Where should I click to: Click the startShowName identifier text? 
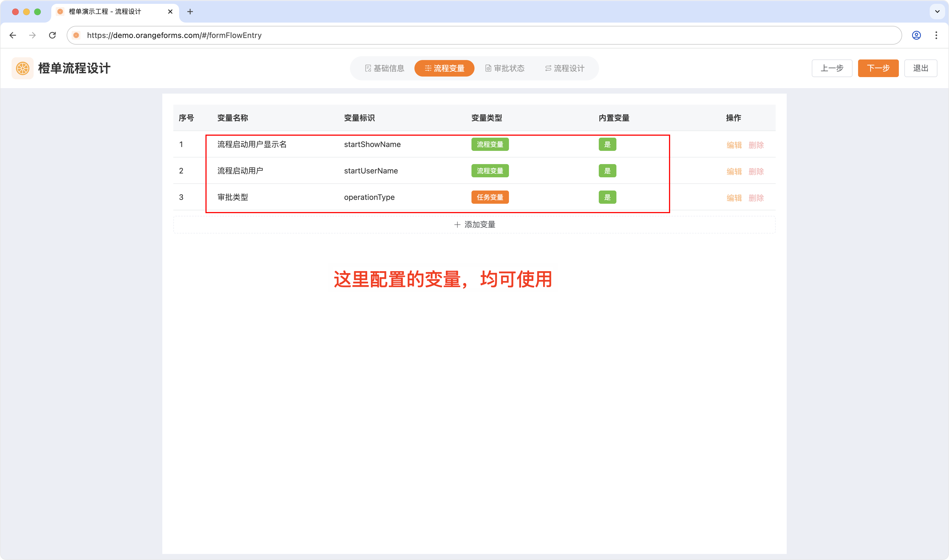(372, 145)
